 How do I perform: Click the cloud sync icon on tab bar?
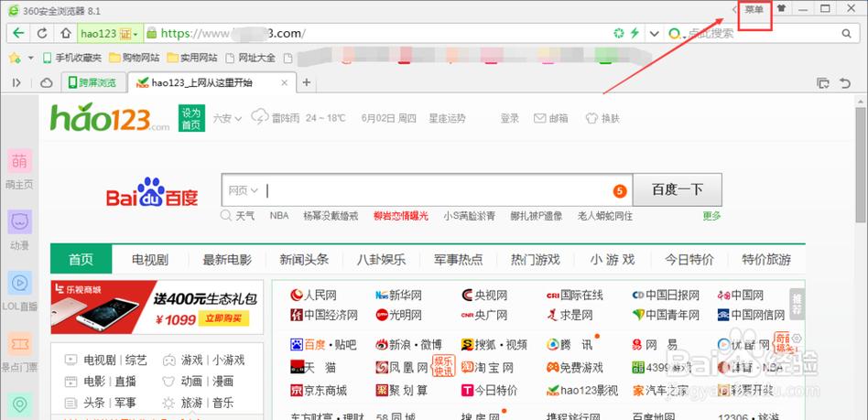(47, 83)
